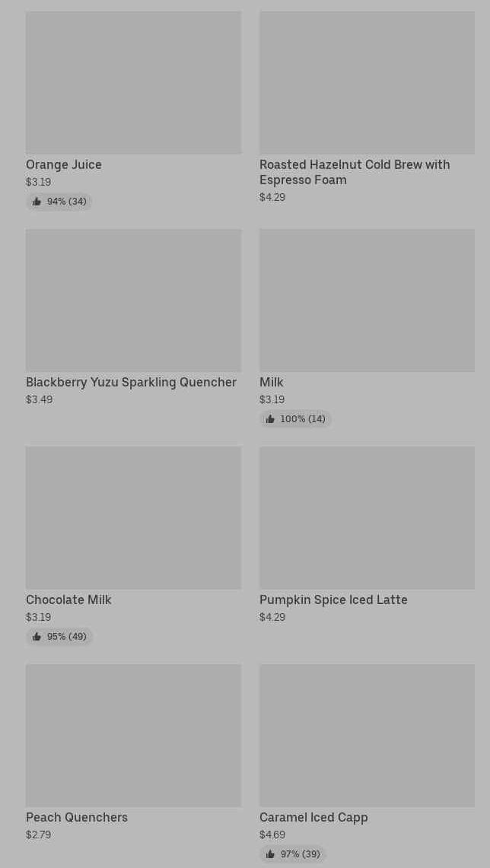Click the Orange Juice title
490x868 pixels.
[64, 165]
